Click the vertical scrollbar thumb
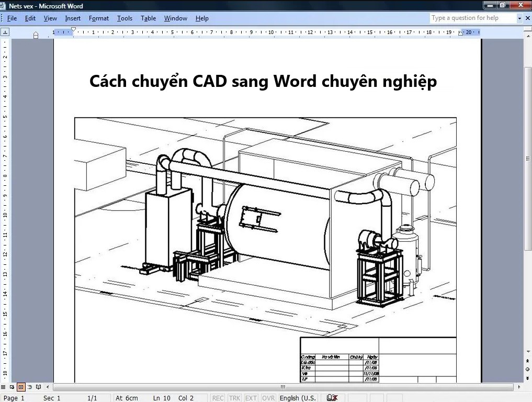Image resolution: width=532 pixels, height=402 pixels. tap(528, 159)
